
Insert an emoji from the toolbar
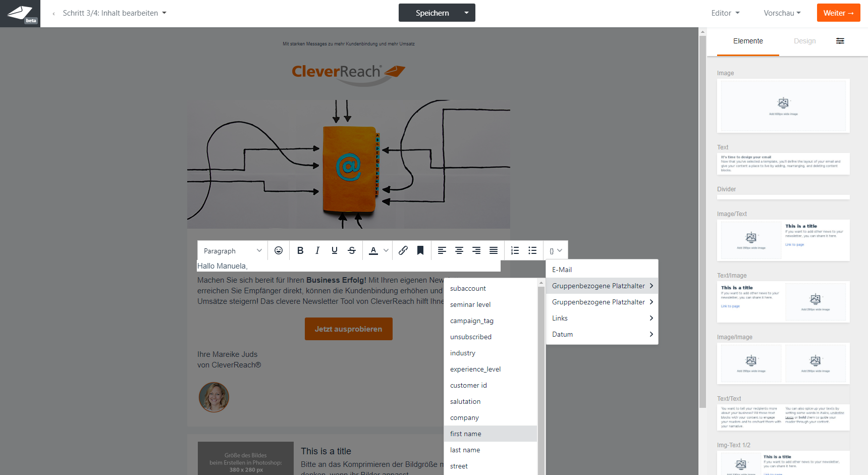(279, 250)
